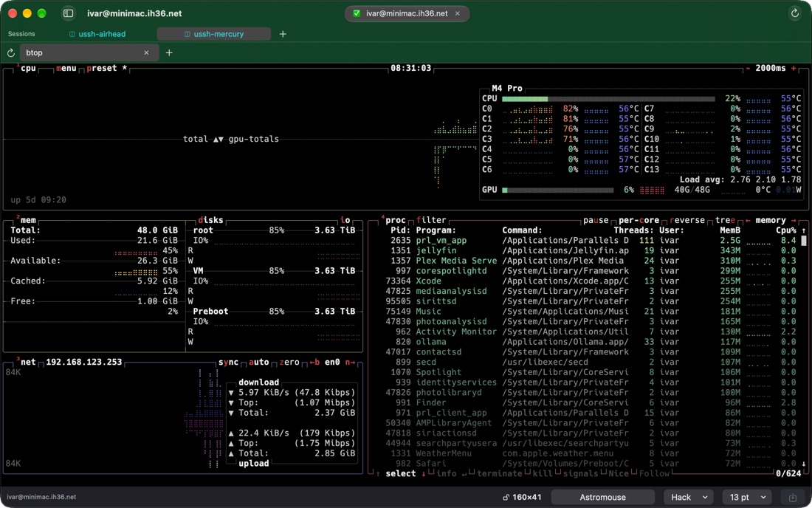Add a new session next to ussh-mercury
Image resolution: width=812 pixels, height=508 pixels.
tap(283, 34)
